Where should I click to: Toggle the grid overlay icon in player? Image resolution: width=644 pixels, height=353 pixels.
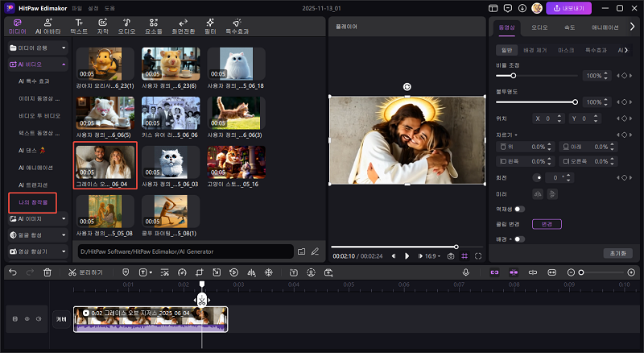pyautogui.click(x=464, y=256)
